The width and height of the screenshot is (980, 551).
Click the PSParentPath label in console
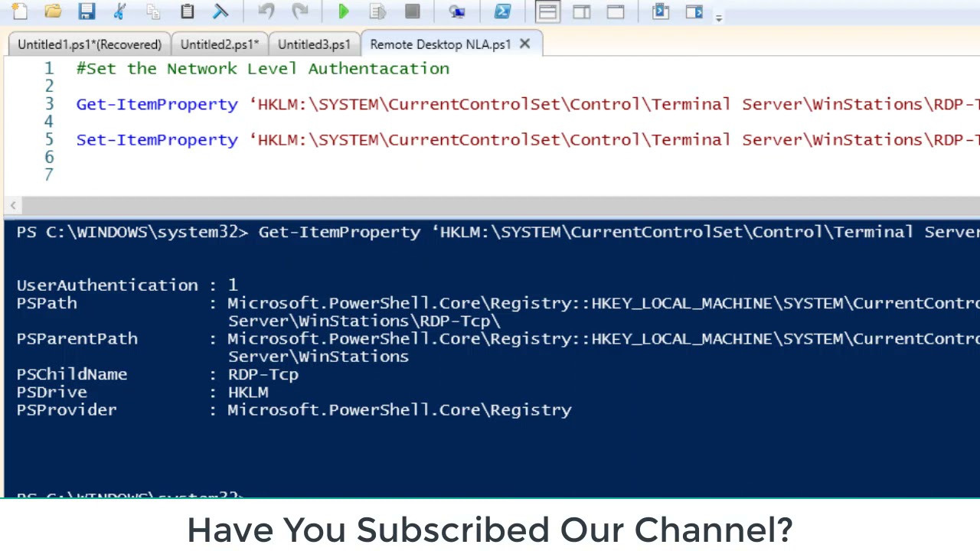(x=77, y=339)
